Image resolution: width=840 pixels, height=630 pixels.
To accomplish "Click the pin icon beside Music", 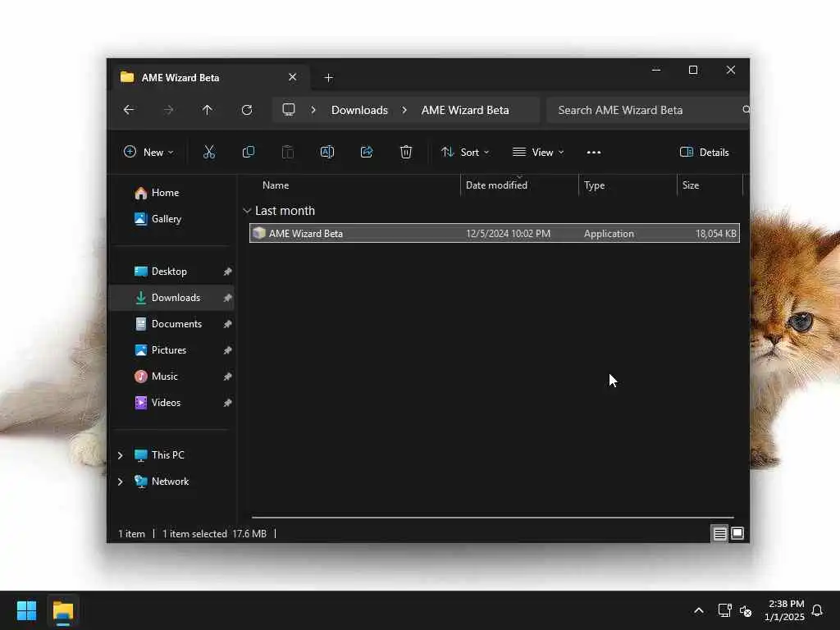I will tap(227, 377).
